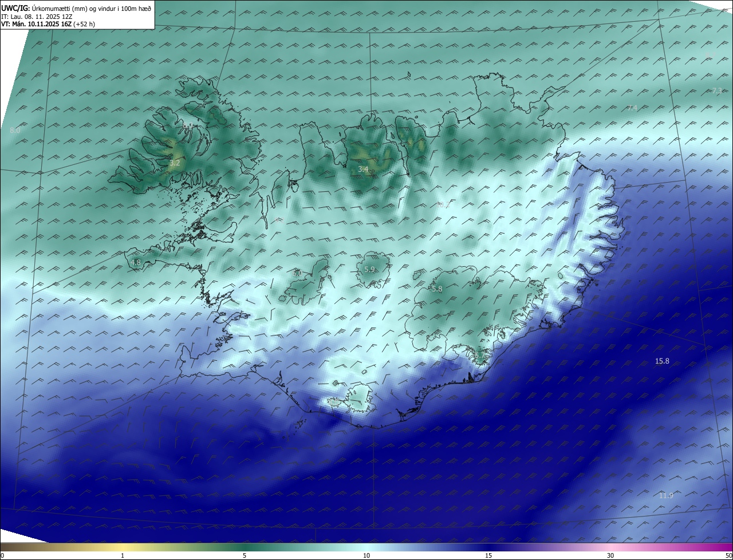Click the 'IT: Lau. 08. 11. 2025 12Z' line
This screenshot has height=560, width=733.
[x=36, y=16]
